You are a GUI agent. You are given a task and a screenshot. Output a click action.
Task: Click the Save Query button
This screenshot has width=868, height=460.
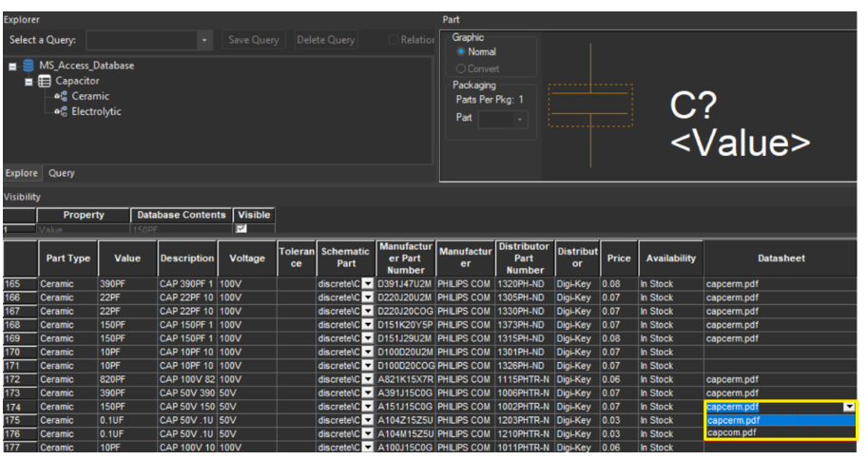tap(254, 40)
